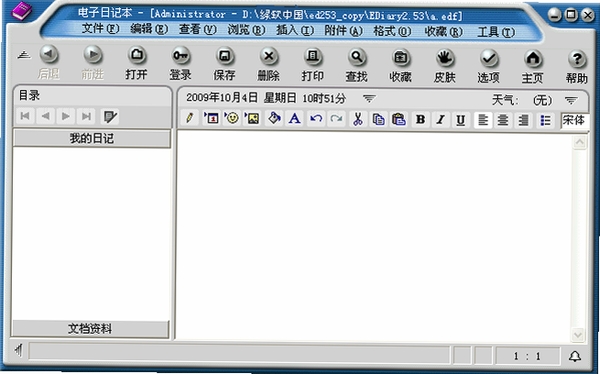Redo the last undone edit

coord(337,119)
